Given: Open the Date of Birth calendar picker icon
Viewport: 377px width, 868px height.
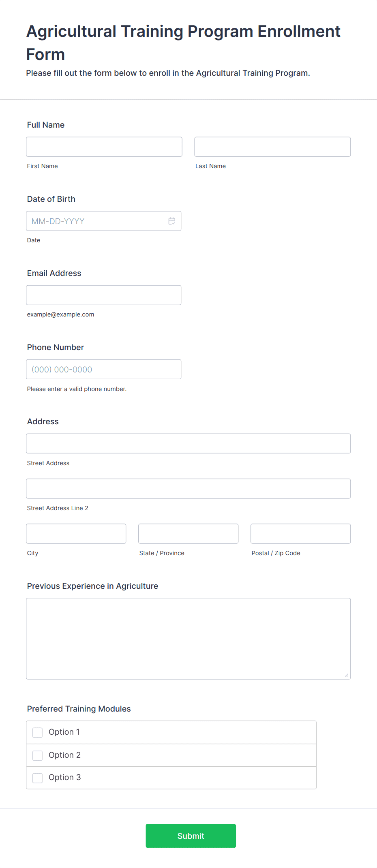Looking at the screenshot, I should (172, 221).
